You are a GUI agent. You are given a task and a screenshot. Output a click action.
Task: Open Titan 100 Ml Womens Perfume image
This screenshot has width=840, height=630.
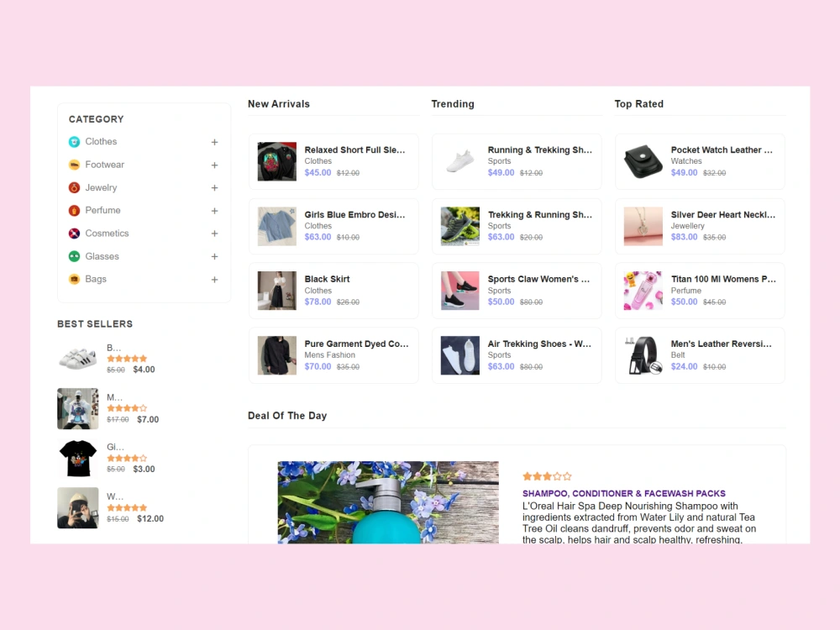[x=643, y=291]
